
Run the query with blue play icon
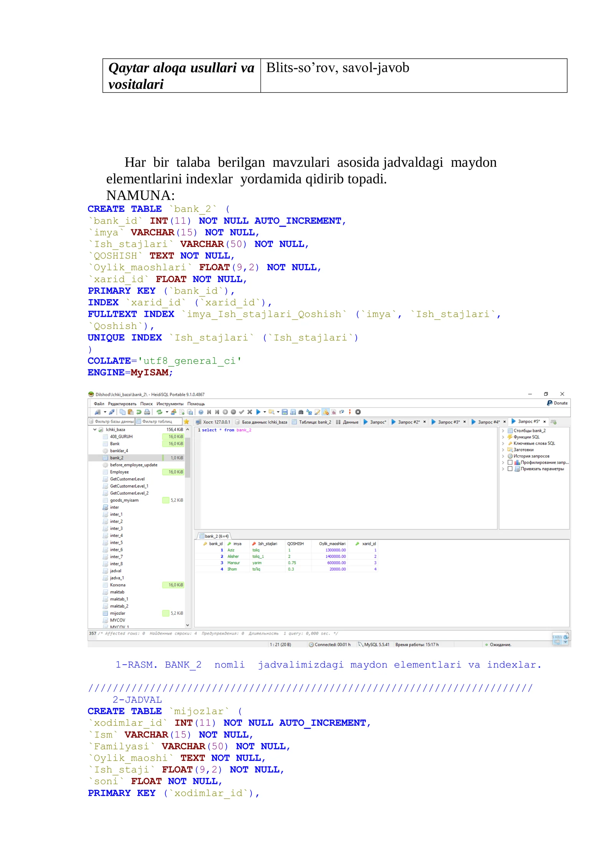258,412
